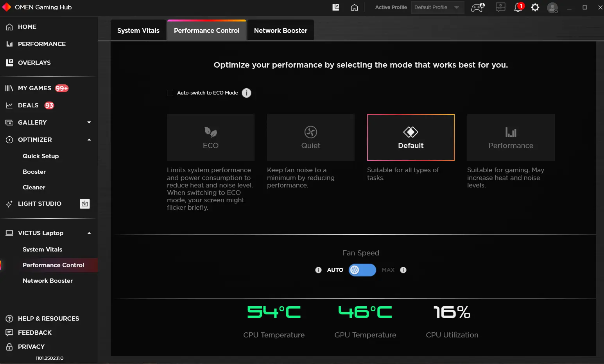604x364 pixels.
Task: Switch to the System Vitals tab
Action: (x=138, y=30)
